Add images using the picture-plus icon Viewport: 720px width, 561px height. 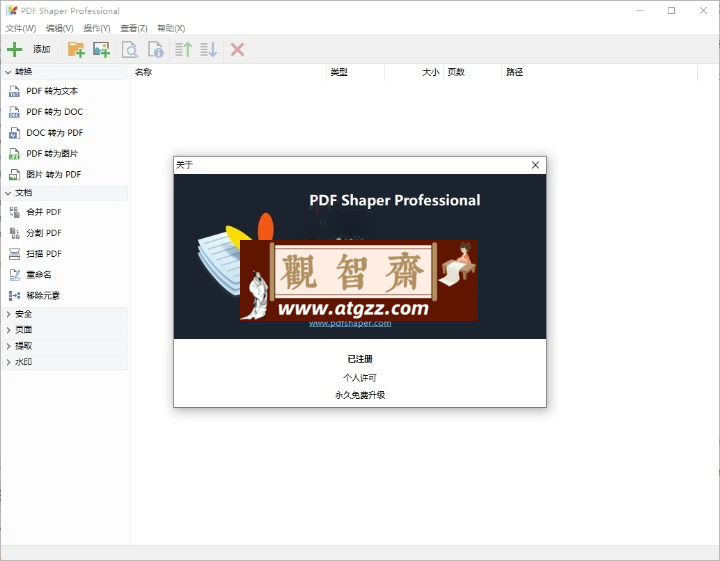101,49
